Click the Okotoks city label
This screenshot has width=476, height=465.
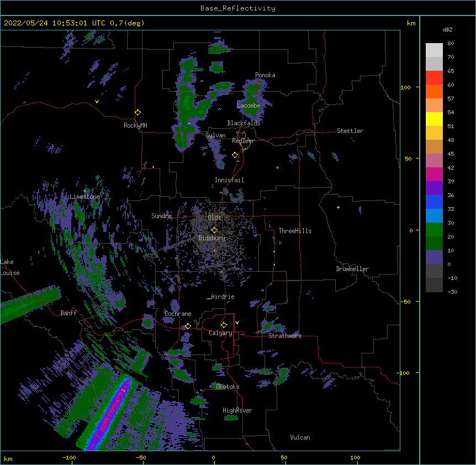click(x=228, y=387)
